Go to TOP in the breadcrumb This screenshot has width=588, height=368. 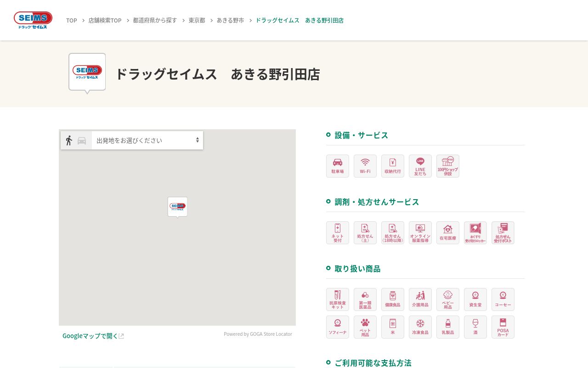pyautogui.click(x=72, y=20)
